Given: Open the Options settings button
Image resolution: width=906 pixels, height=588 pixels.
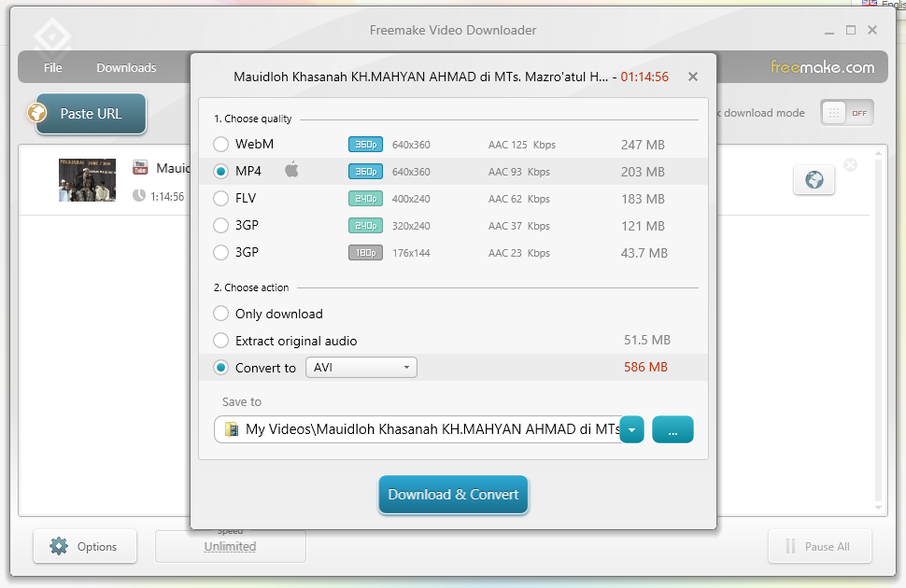Looking at the screenshot, I should [85, 546].
